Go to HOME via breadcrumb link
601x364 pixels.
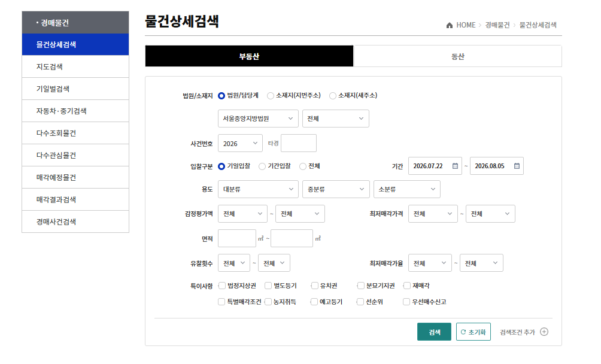pos(466,25)
